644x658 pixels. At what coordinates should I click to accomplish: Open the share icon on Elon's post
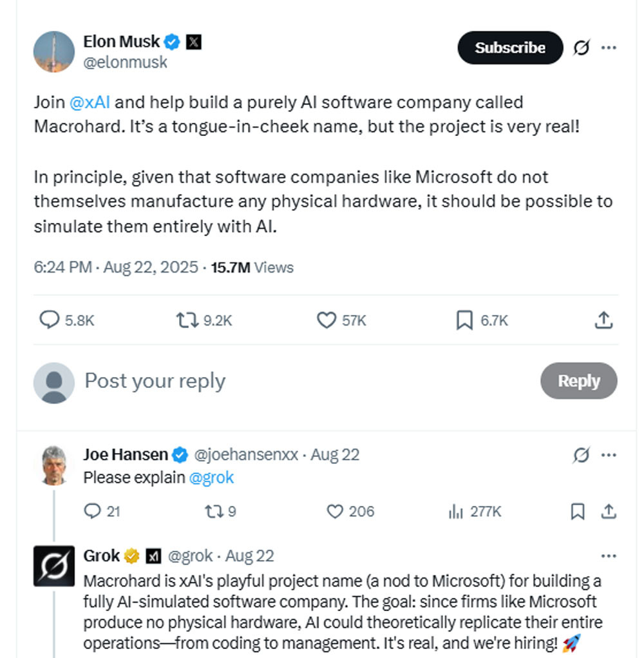[603, 319]
